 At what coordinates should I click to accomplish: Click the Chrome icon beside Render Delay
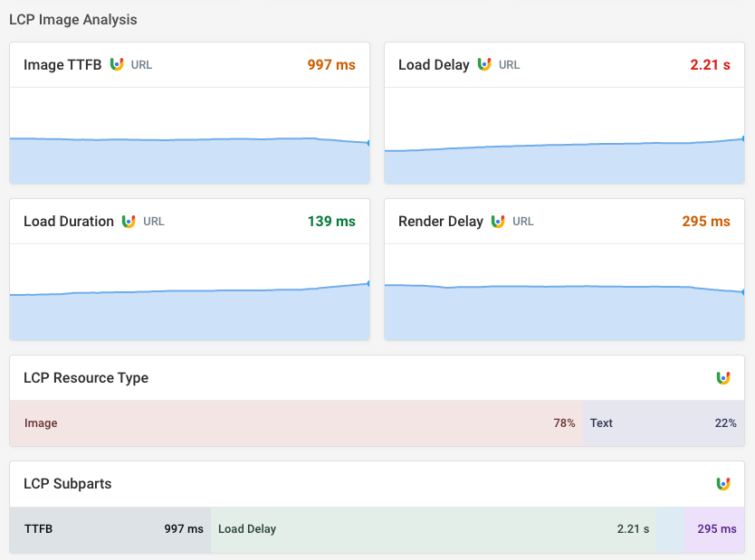499,221
